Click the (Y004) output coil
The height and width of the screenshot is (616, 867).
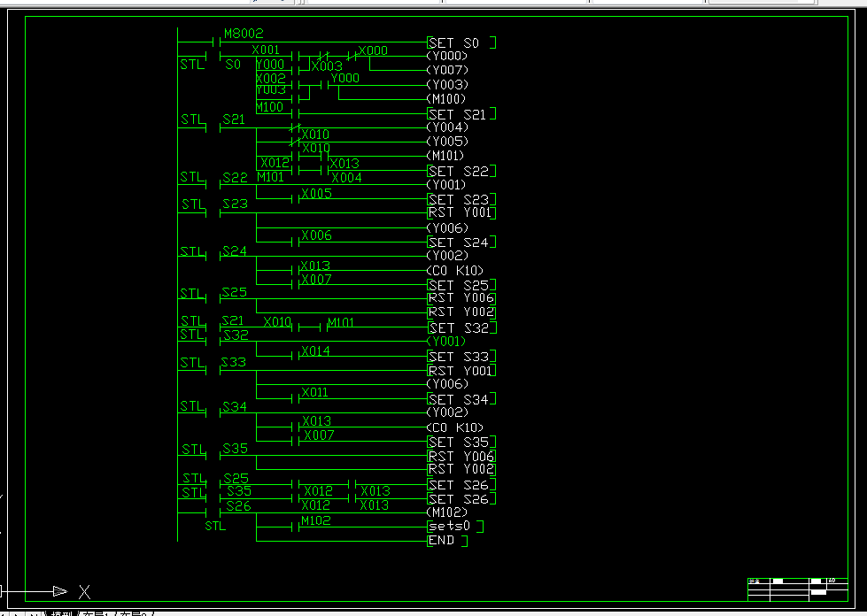click(447, 127)
